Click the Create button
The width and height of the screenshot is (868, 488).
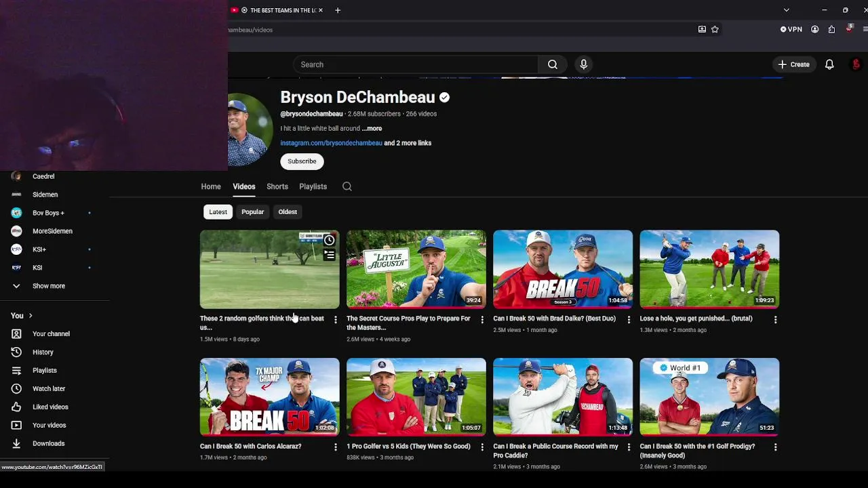[793, 64]
